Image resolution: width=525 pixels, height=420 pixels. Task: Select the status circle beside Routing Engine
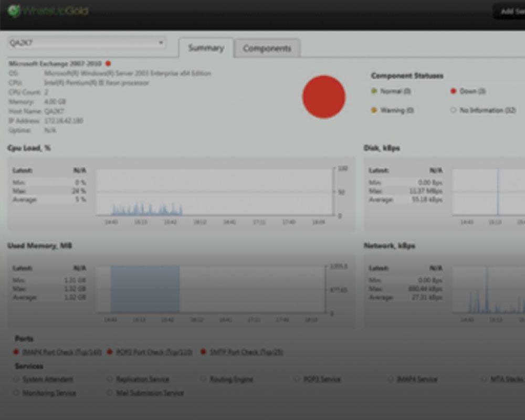(203, 379)
